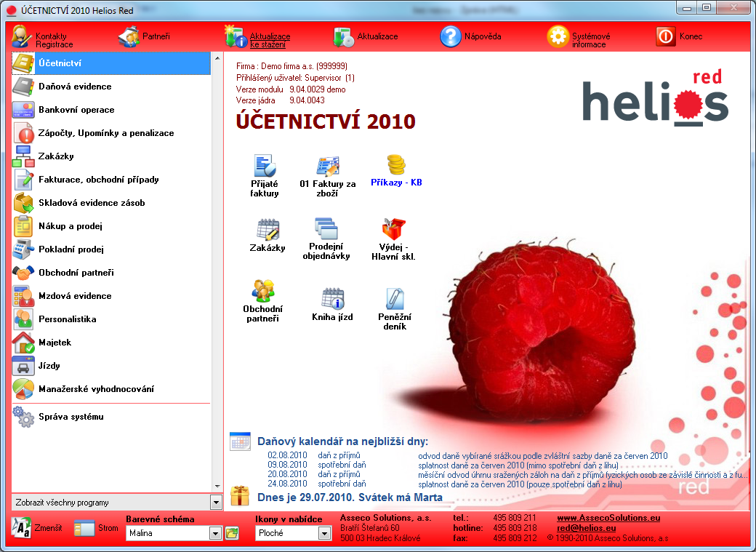Visit www.AssecoSolutions.eu link
This screenshot has width=756, height=552.
[608, 518]
